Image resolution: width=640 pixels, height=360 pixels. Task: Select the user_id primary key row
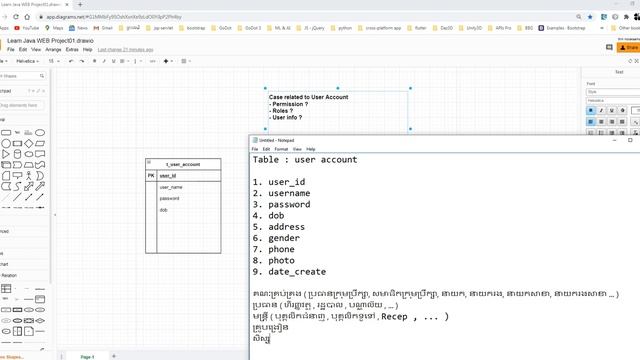[183, 176]
